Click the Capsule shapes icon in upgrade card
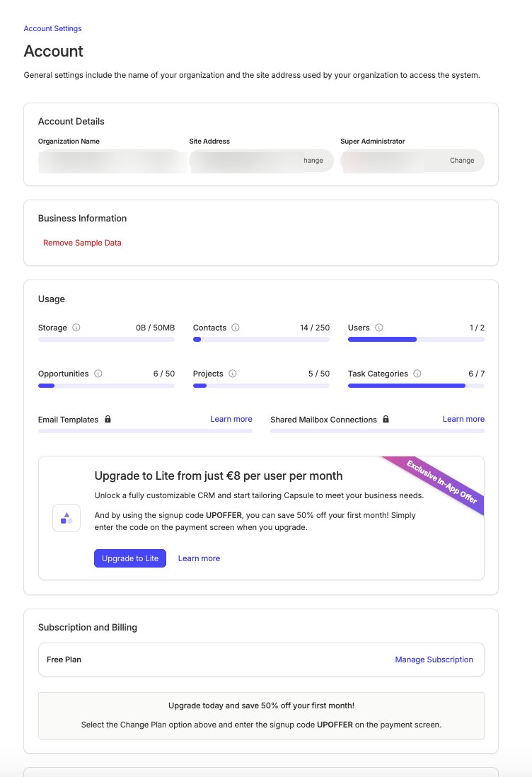This screenshot has height=777, width=532. pos(66,518)
